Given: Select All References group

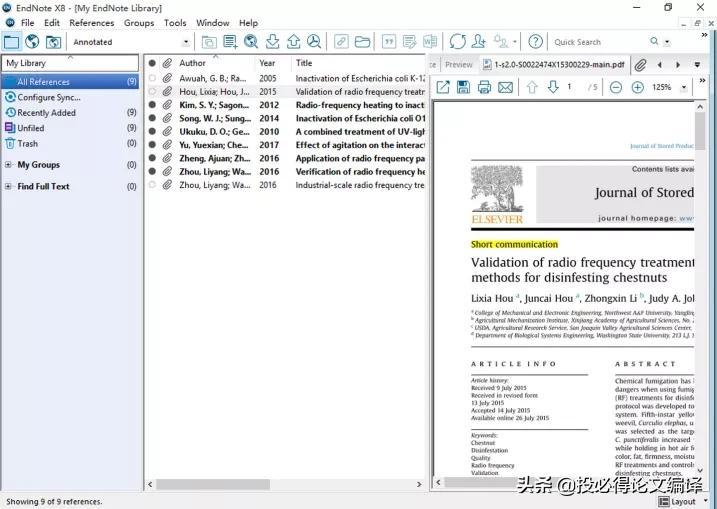Looking at the screenshot, I should (71, 82).
